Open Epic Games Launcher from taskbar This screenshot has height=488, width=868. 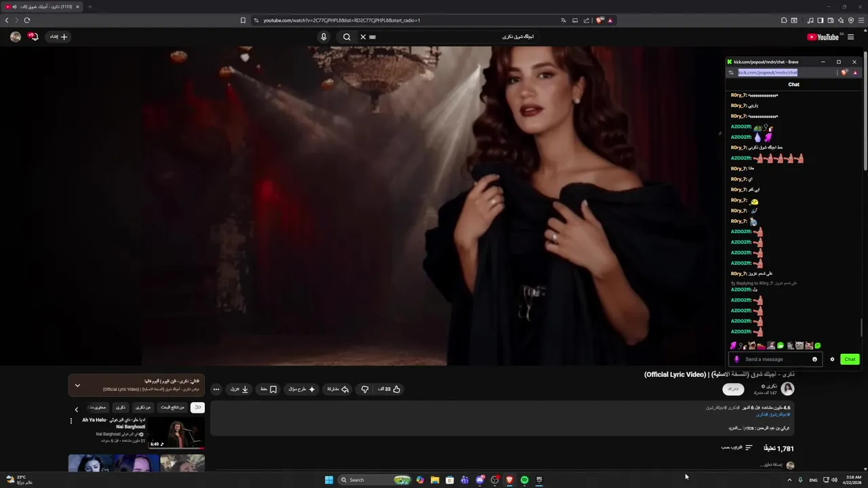click(539, 480)
